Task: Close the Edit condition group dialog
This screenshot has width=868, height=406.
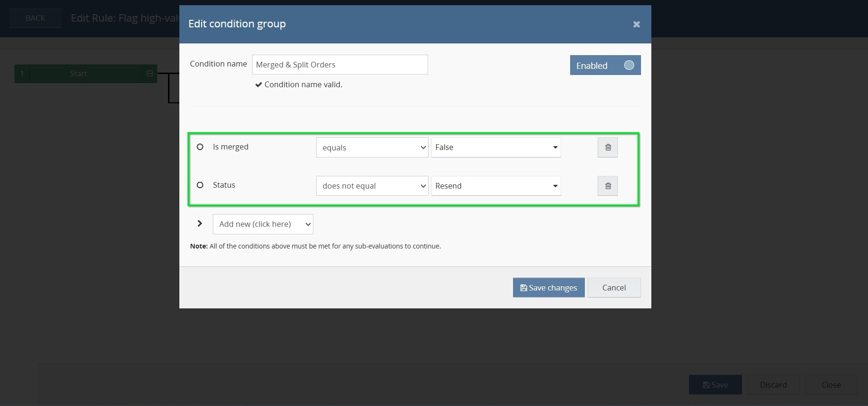Action: tap(636, 24)
